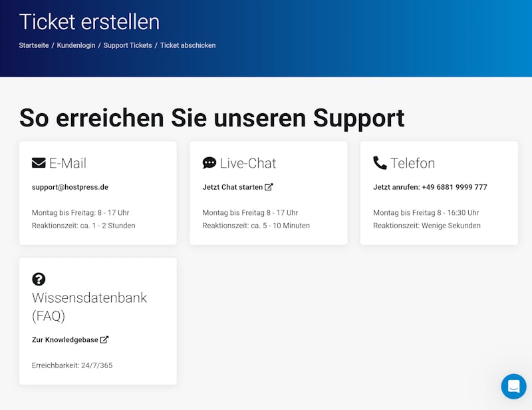Screen dimensions: 532x410
Task: Click the E-Mail card heading
Action: [x=68, y=163]
